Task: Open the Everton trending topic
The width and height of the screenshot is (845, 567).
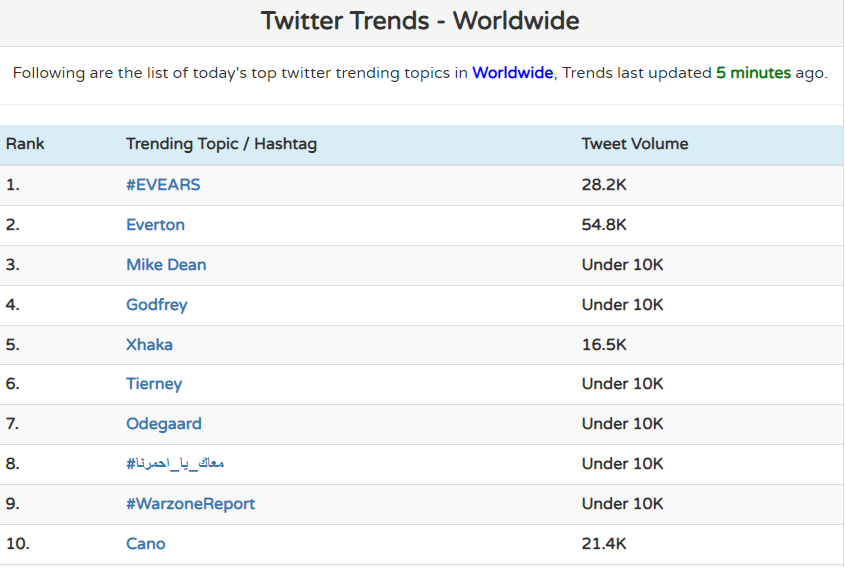Action: coord(155,225)
